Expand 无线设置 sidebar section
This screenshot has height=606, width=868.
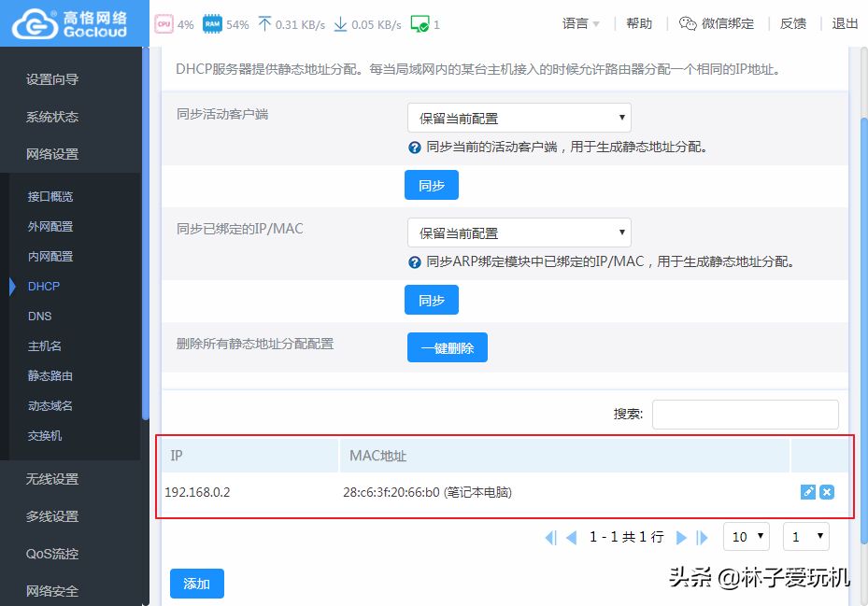pos(52,479)
